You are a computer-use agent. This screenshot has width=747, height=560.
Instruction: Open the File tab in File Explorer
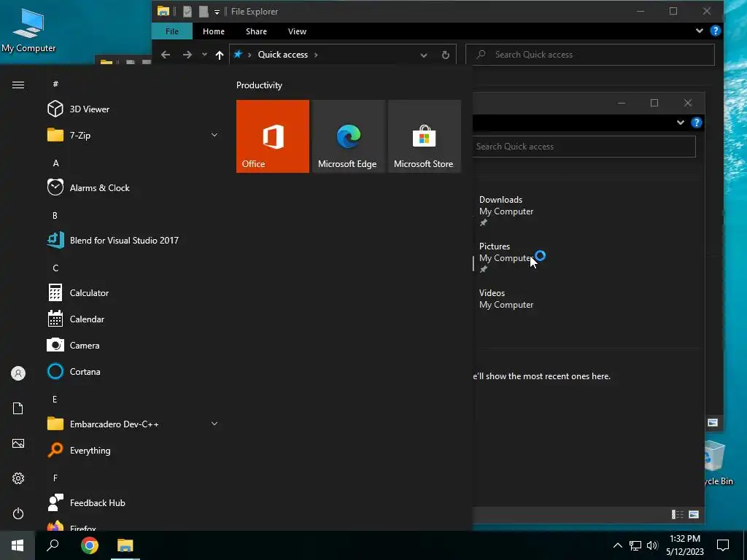pyautogui.click(x=172, y=31)
